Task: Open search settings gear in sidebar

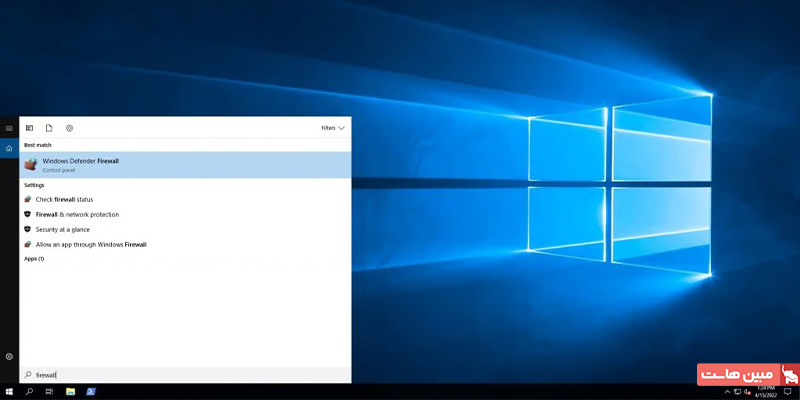Action: pos(9,357)
